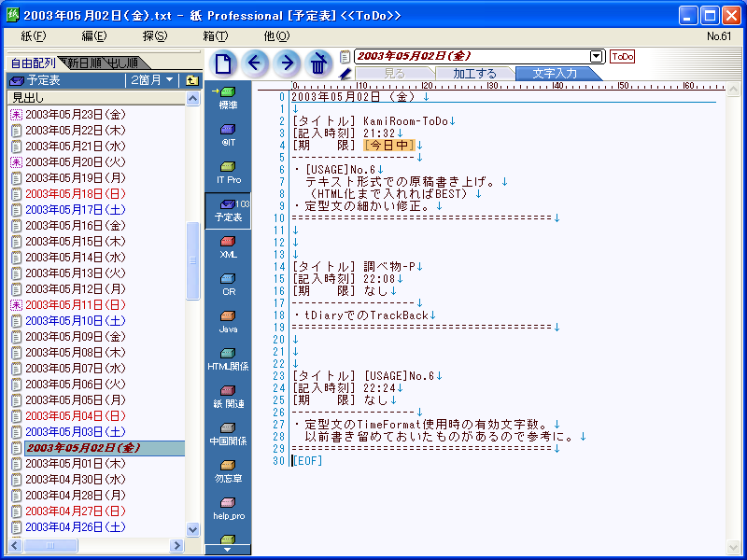Click the ToDo label button

[622, 56]
